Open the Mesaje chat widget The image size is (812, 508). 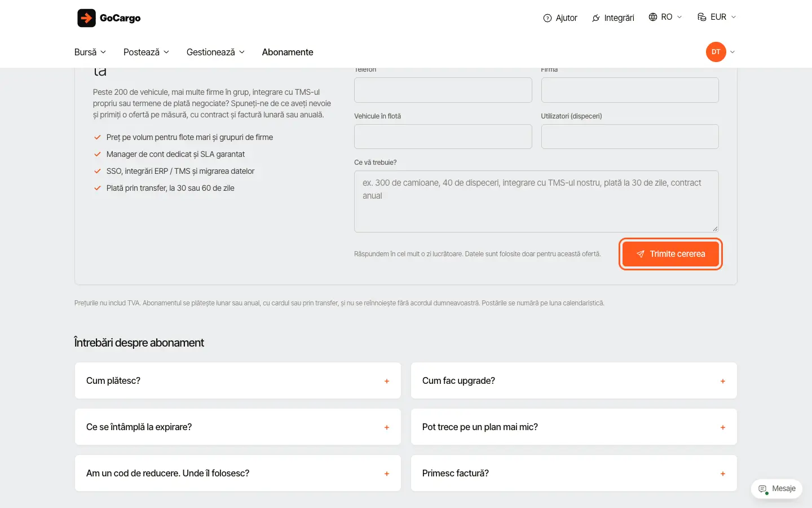click(776, 489)
